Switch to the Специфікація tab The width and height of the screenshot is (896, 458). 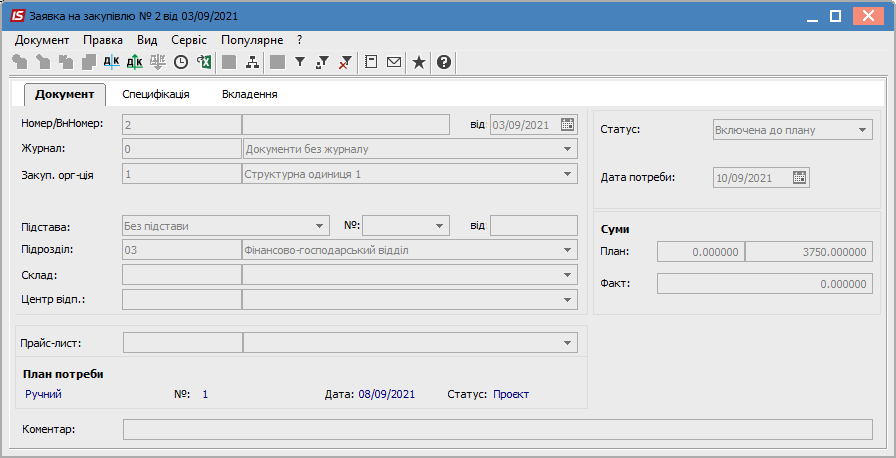click(x=156, y=94)
